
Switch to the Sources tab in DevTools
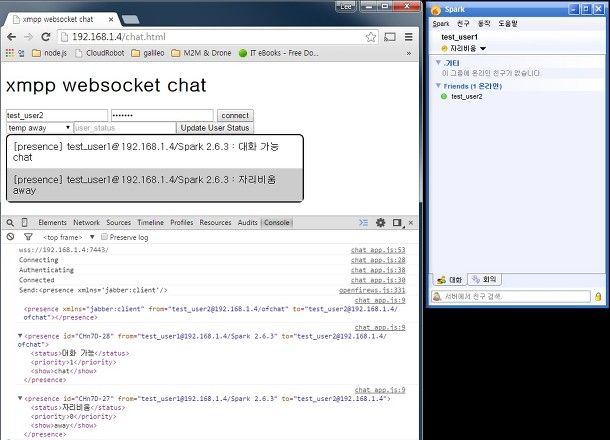(x=119, y=223)
